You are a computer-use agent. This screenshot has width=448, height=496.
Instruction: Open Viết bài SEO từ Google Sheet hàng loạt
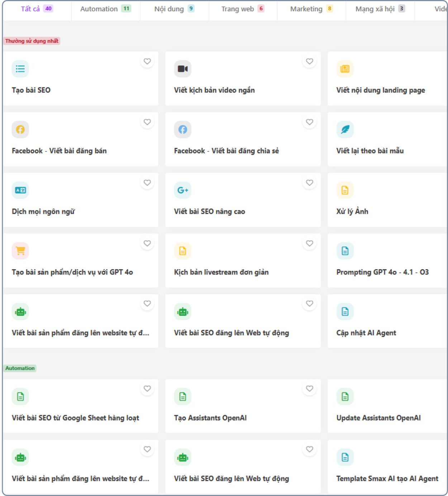coord(75,418)
